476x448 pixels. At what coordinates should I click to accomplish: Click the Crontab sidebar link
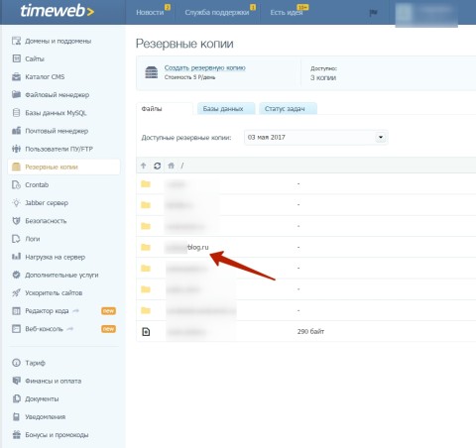tap(37, 184)
